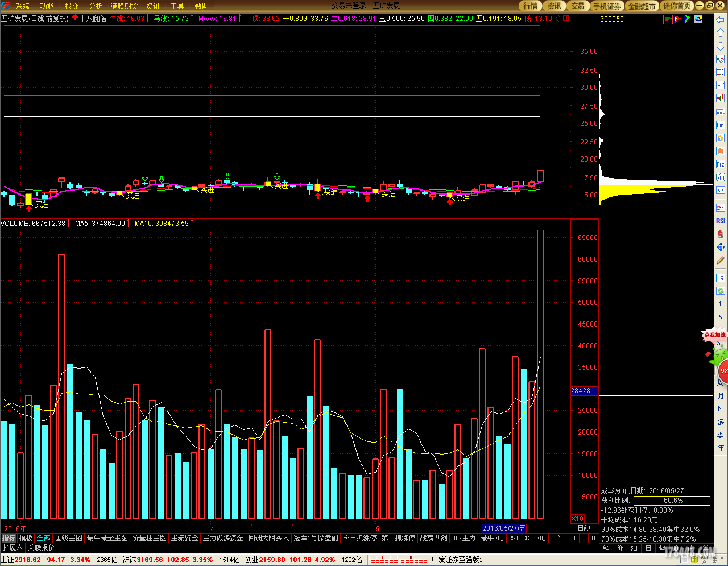Click the F5 icon in right sidebar
Viewport: 728px width, 566px height.
pyautogui.click(x=721, y=278)
